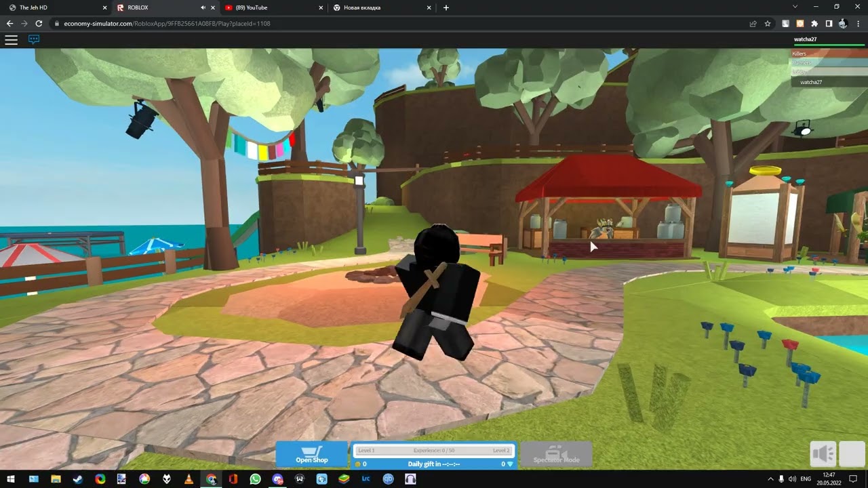The image size is (868, 488).
Task: Open the Windows Start menu
Action: coord(12,479)
